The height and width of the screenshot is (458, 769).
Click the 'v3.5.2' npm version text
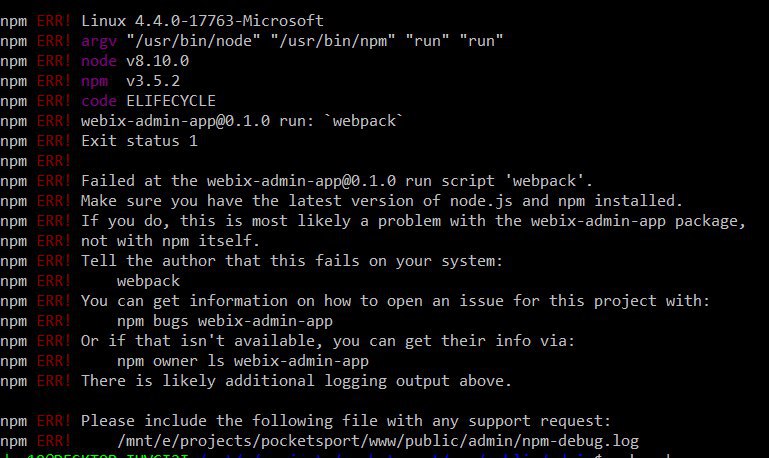click(153, 81)
